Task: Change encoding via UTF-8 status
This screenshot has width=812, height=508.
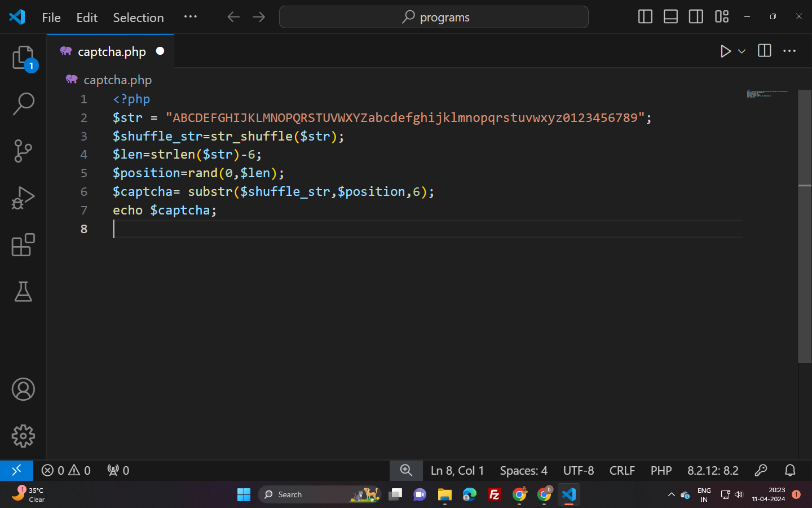Action: click(579, 470)
